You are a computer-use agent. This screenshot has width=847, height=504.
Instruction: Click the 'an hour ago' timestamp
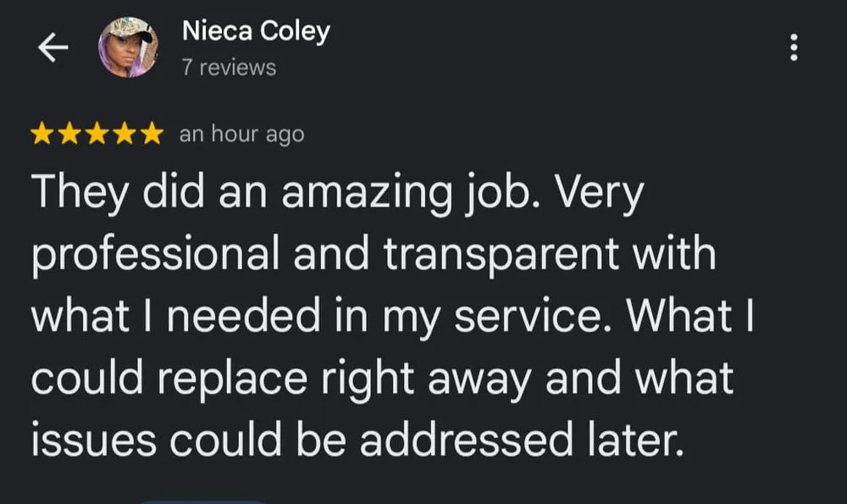point(241,134)
